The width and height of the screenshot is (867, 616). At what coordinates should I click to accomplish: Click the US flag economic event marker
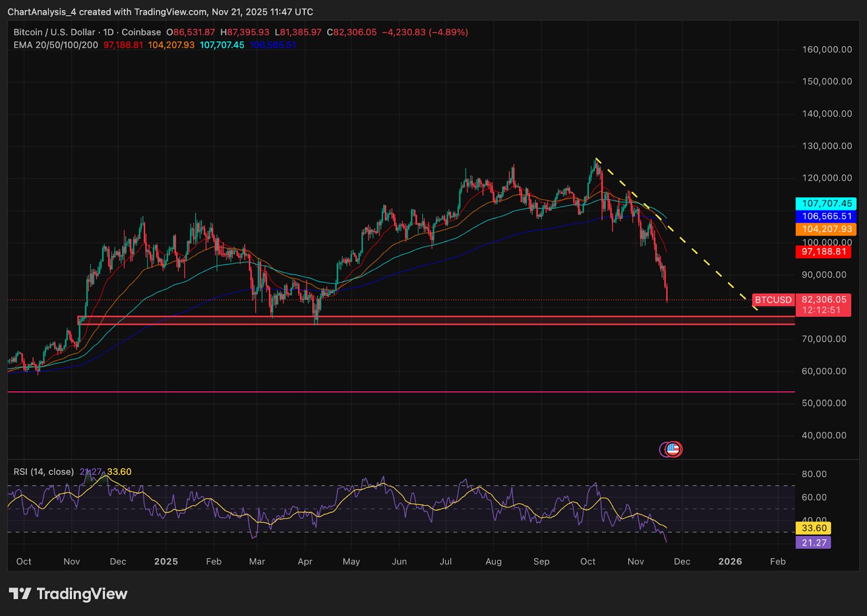pyautogui.click(x=674, y=449)
